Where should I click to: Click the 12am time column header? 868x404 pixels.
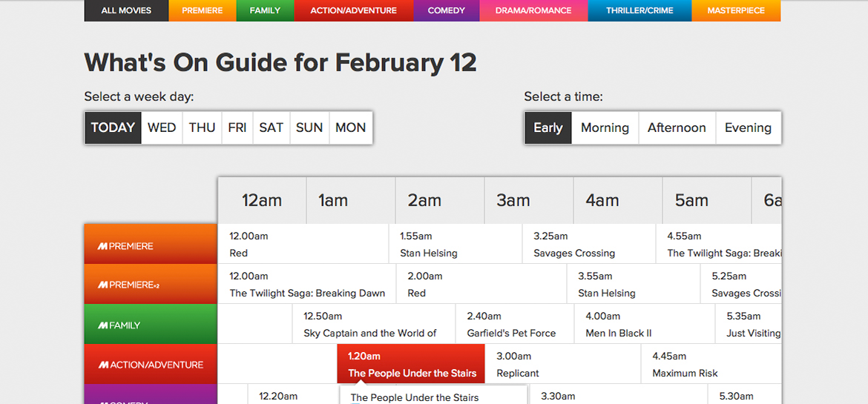coord(262,200)
